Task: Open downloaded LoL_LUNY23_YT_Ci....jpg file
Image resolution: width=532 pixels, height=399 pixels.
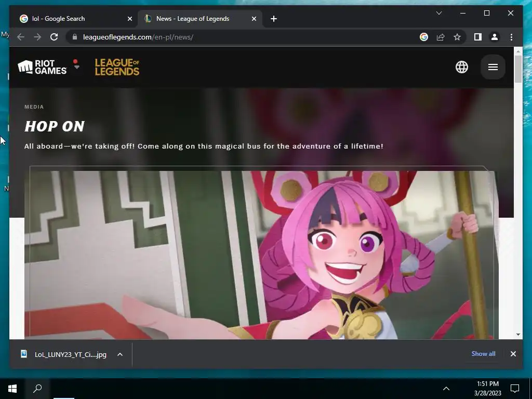Action: coord(64,354)
